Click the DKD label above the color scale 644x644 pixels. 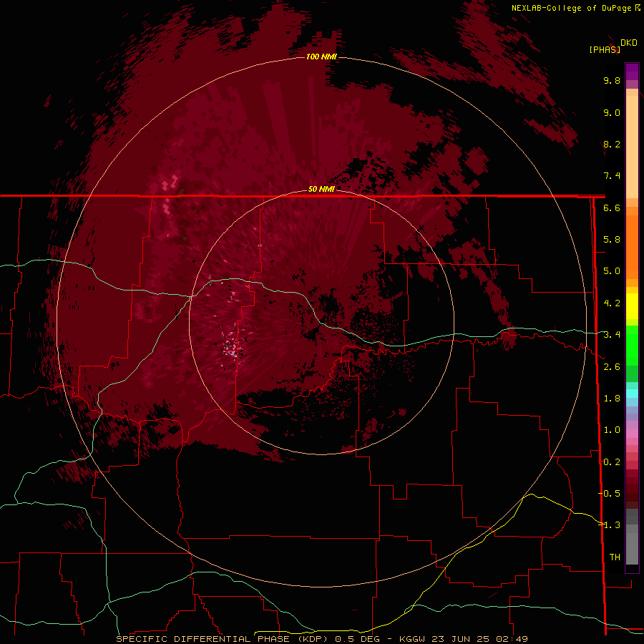tap(629, 43)
